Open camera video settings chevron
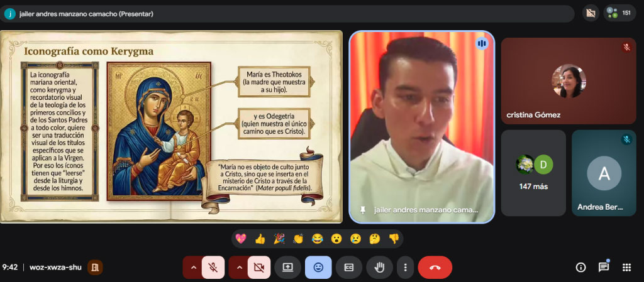The image size is (644, 282). [x=239, y=268]
